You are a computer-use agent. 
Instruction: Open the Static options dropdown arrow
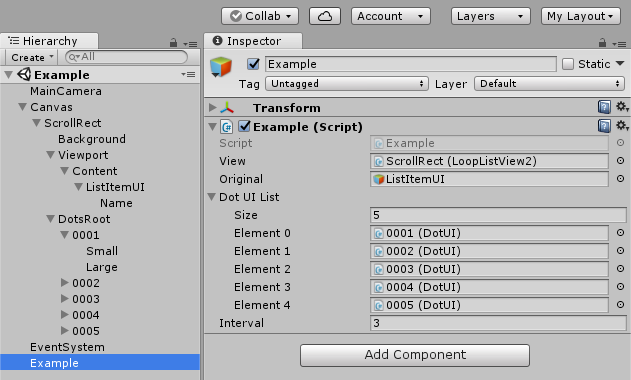coord(620,63)
